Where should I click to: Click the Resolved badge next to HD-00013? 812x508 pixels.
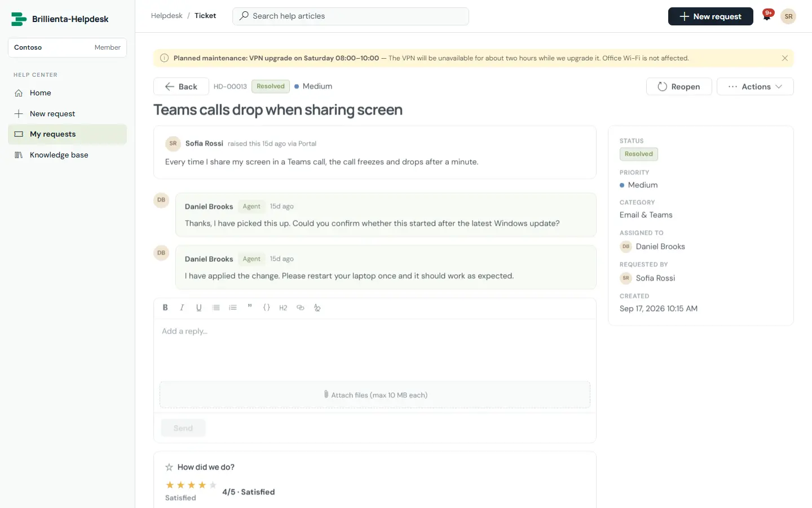tap(271, 86)
